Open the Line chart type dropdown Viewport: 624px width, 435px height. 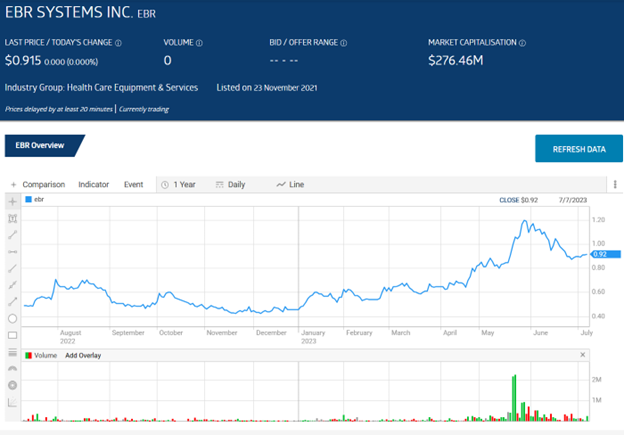[291, 185]
